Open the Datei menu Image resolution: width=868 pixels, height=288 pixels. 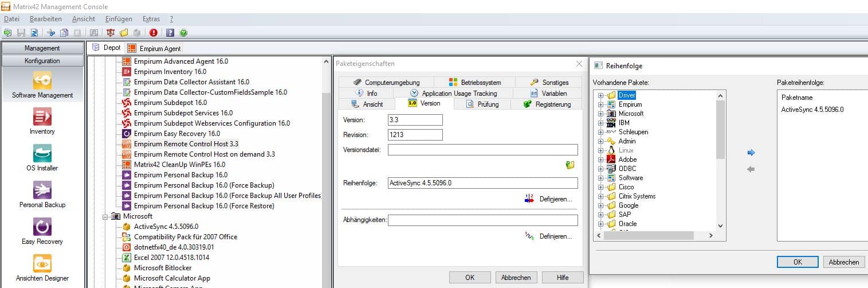point(11,19)
